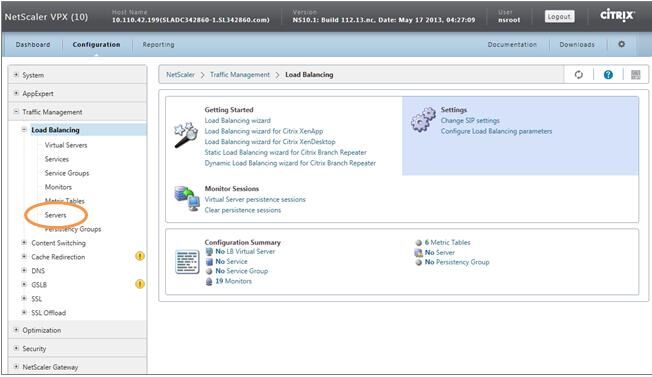The image size is (652, 377).
Task: Select Servers in the tree
Action: 55,215
